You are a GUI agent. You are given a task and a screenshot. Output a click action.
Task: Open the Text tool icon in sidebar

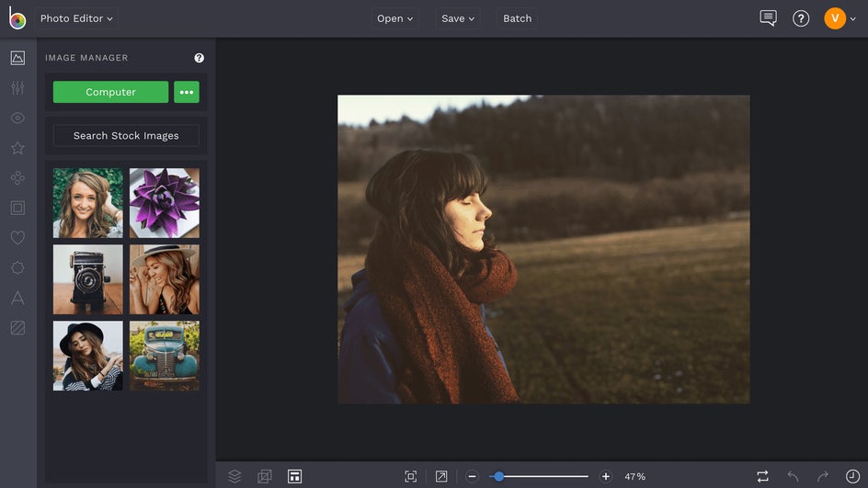pyautogui.click(x=17, y=298)
